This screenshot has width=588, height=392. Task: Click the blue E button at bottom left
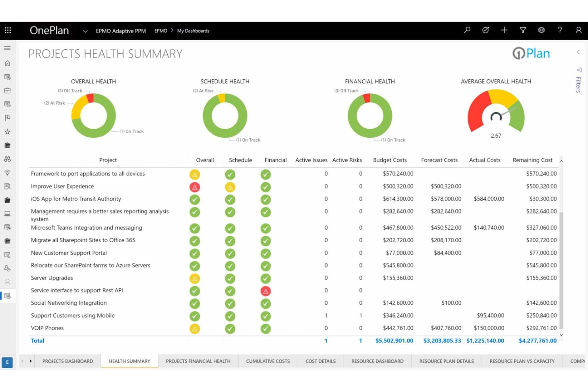point(7,362)
